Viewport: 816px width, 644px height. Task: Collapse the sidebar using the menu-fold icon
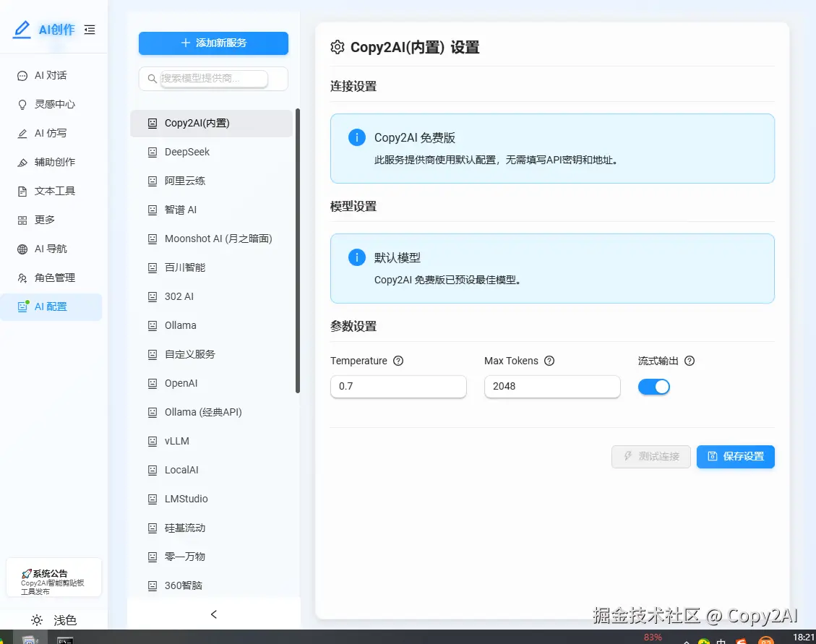(90, 30)
